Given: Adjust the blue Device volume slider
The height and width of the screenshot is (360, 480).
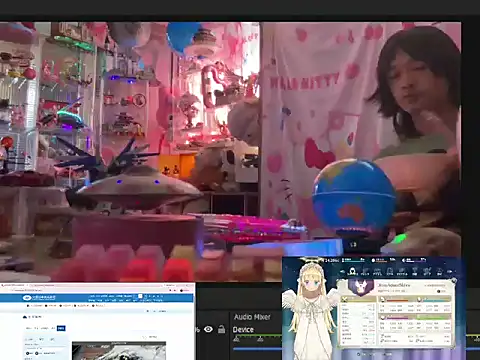Looking at the screenshot, I should coord(257,349).
